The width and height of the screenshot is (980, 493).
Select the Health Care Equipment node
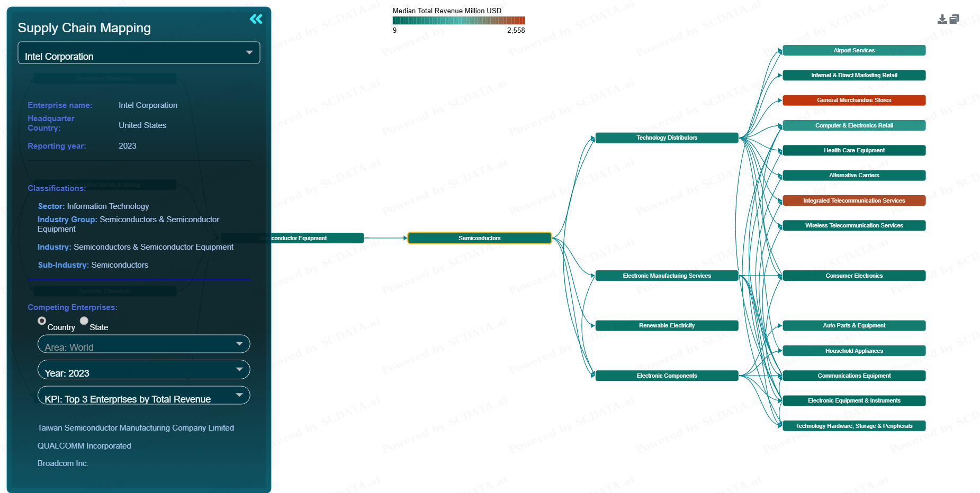pos(854,150)
